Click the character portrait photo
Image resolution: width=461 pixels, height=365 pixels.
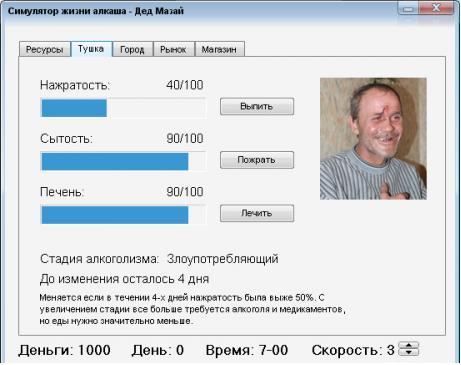[373, 139]
